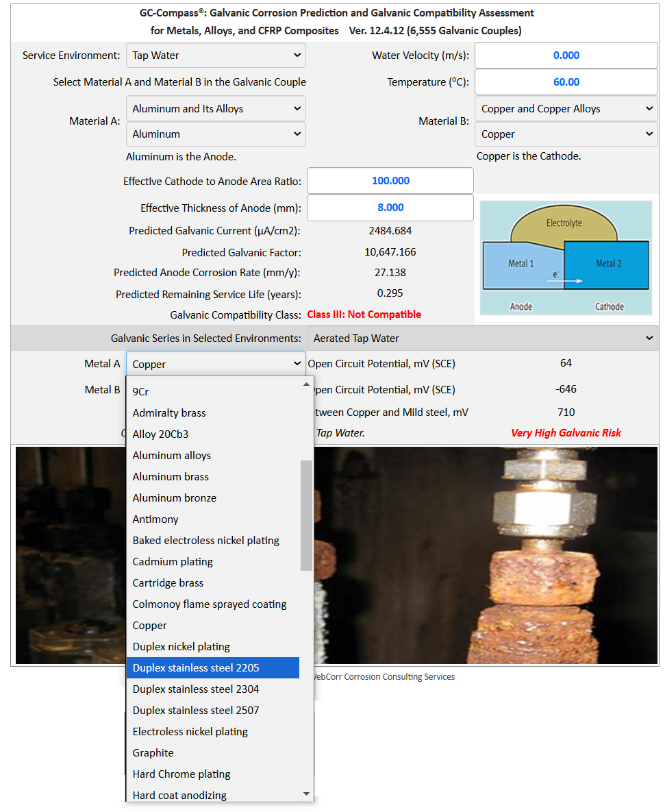Select Admiralty brass from the list
The width and height of the screenshot is (665, 812).
click(213, 413)
